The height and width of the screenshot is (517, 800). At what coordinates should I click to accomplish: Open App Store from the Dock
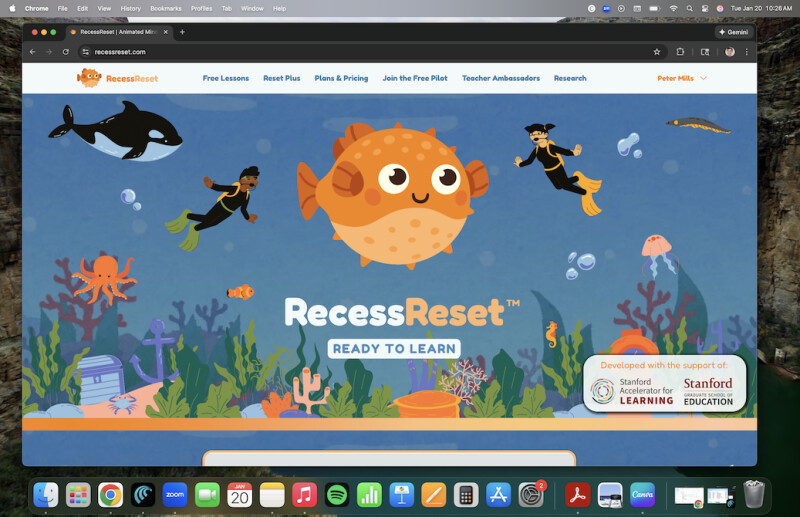498,495
